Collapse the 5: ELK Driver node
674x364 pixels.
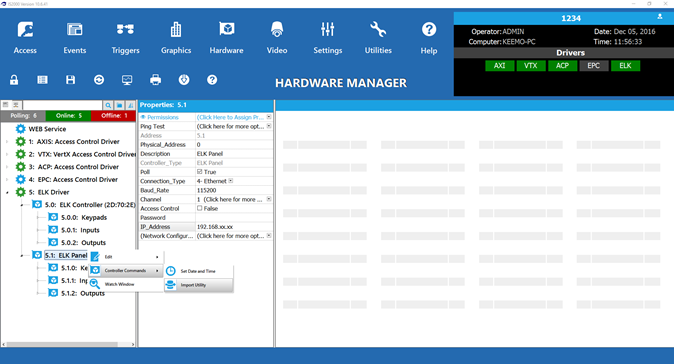(x=7, y=192)
